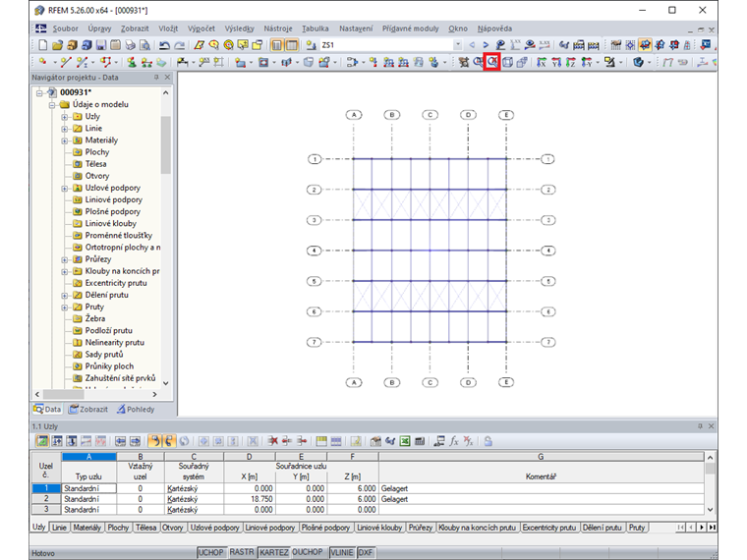
Task: Expand the Linie tree node
Action: [x=64, y=129]
